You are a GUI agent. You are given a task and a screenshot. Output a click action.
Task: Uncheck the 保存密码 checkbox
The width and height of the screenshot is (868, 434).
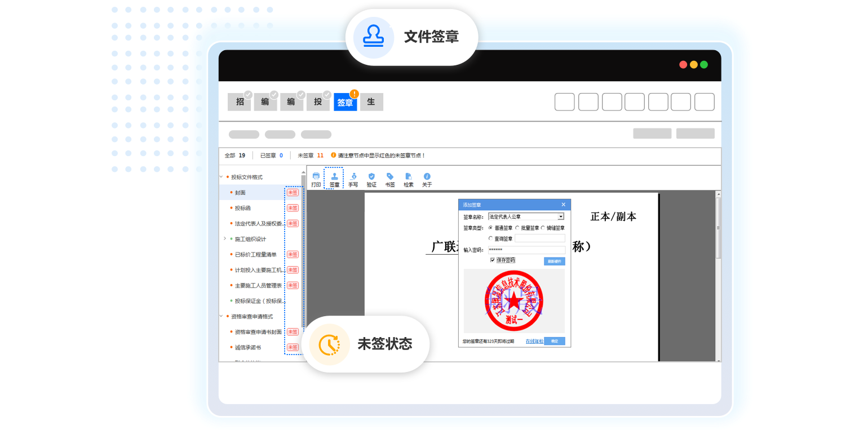point(493,260)
